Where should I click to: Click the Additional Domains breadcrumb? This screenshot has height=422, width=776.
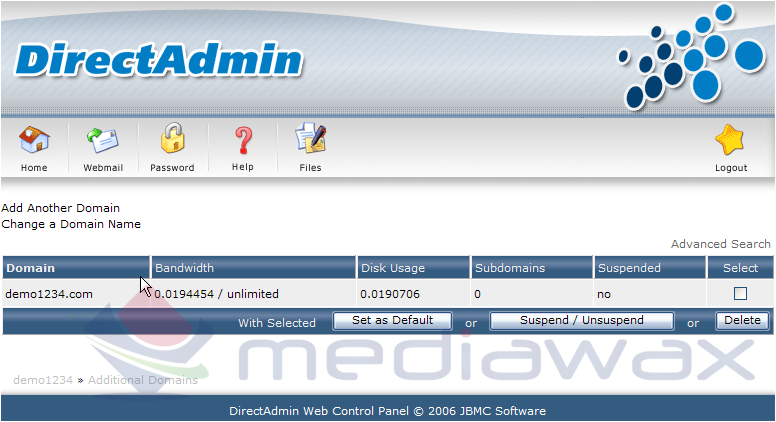pyautogui.click(x=143, y=380)
